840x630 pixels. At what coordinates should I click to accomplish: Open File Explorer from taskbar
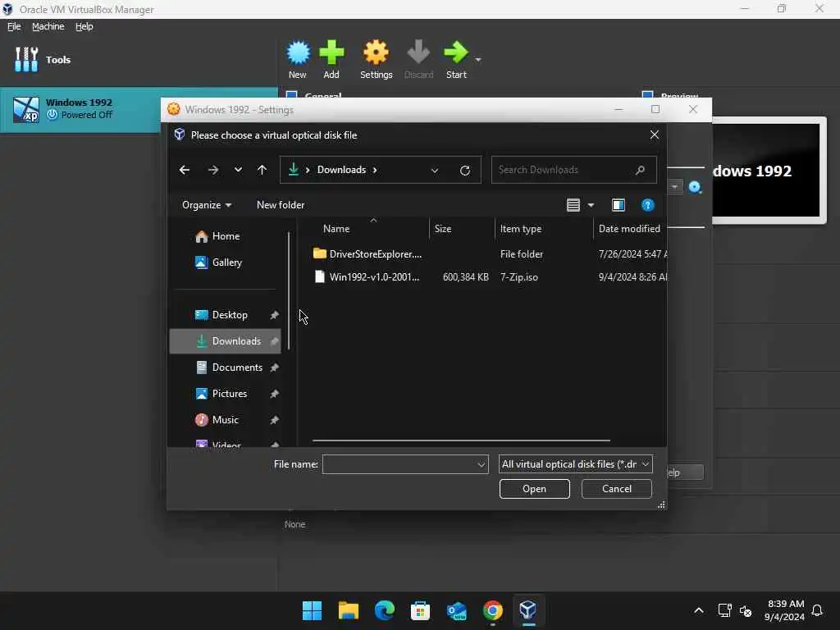[x=348, y=610]
